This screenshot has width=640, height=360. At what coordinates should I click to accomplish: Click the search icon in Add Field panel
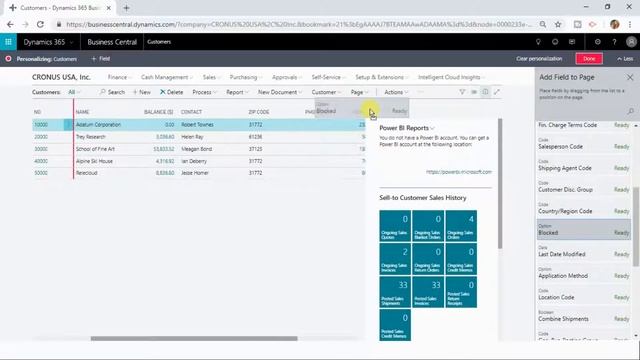coord(630,111)
